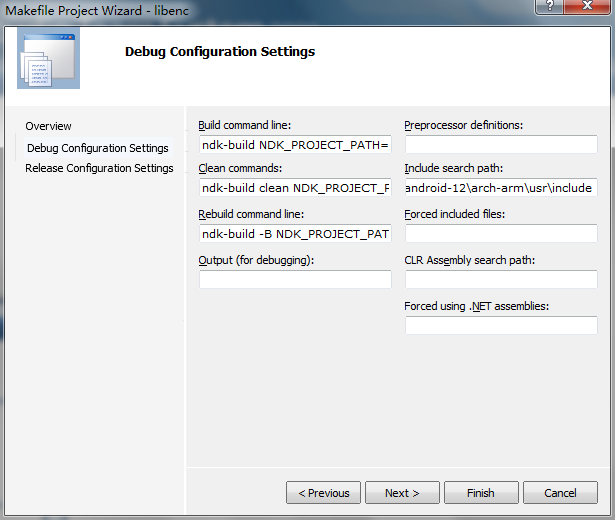Focus the Forced using .NET assemblies field

pyautogui.click(x=500, y=326)
